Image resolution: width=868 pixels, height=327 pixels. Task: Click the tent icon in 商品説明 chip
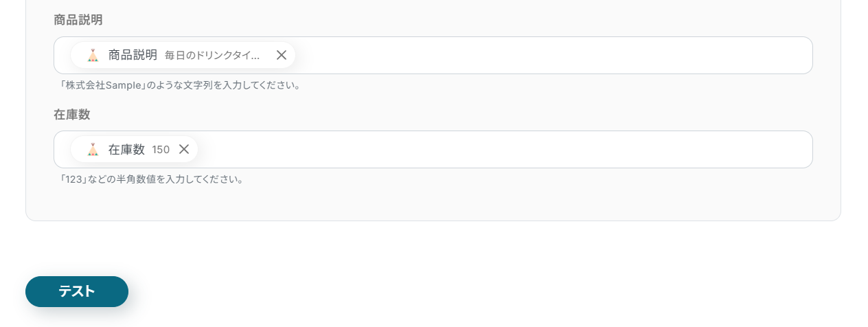click(x=93, y=55)
